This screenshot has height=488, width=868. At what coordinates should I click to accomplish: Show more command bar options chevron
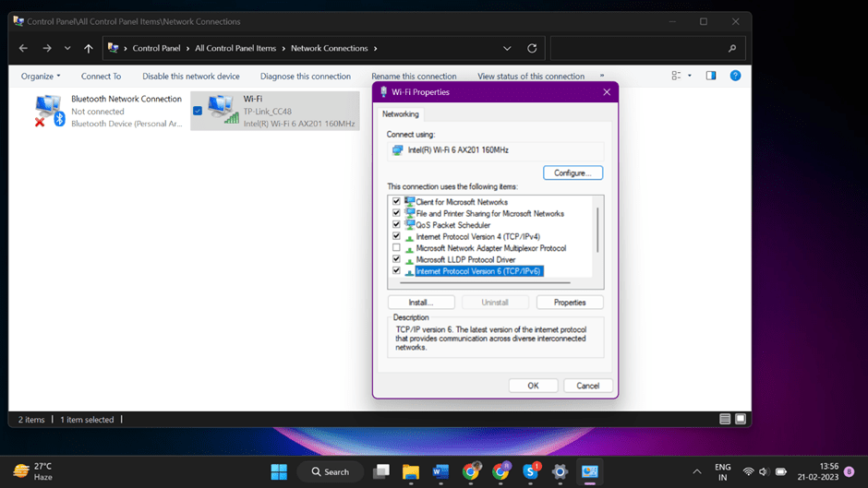[x=602, y=76]
